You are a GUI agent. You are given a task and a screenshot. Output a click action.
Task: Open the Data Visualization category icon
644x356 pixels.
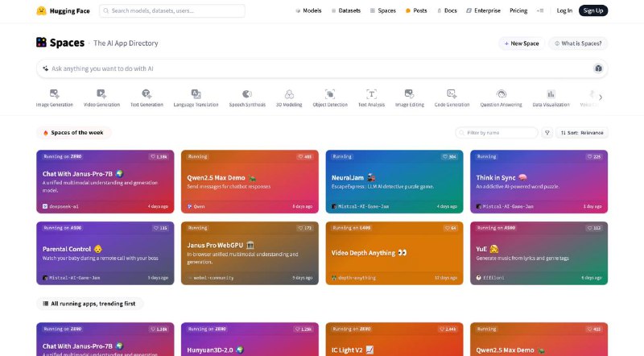[x=551, y=94]
